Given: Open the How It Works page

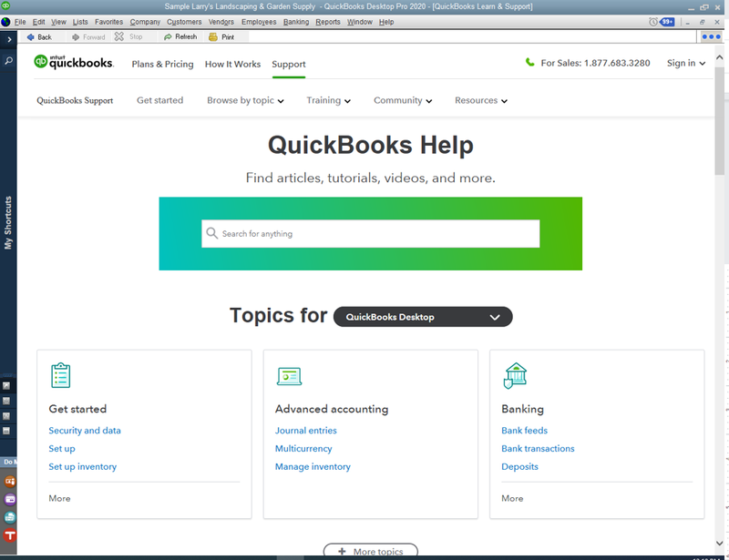Looking at the screenshot, I should pos(233,64).
